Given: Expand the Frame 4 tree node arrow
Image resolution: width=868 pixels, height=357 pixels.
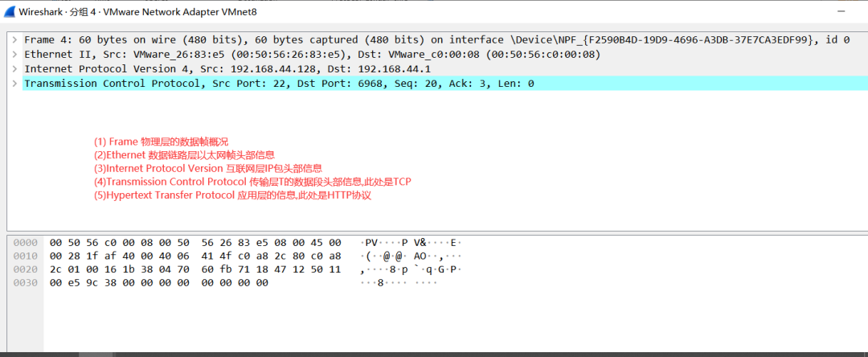Looking at the screenshot, I should [14, 40].
